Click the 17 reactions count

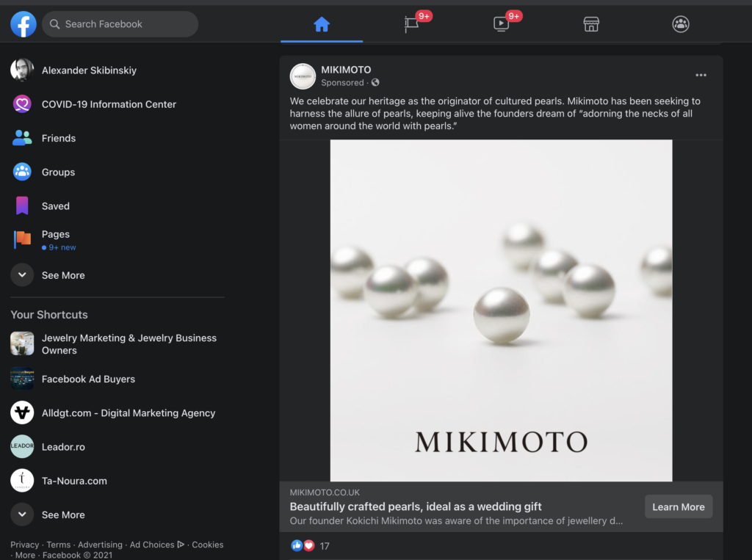pos(325,546)
